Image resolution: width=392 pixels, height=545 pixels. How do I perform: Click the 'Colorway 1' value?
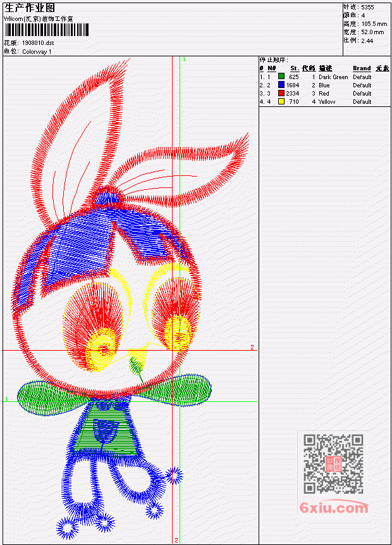(37, 52)
